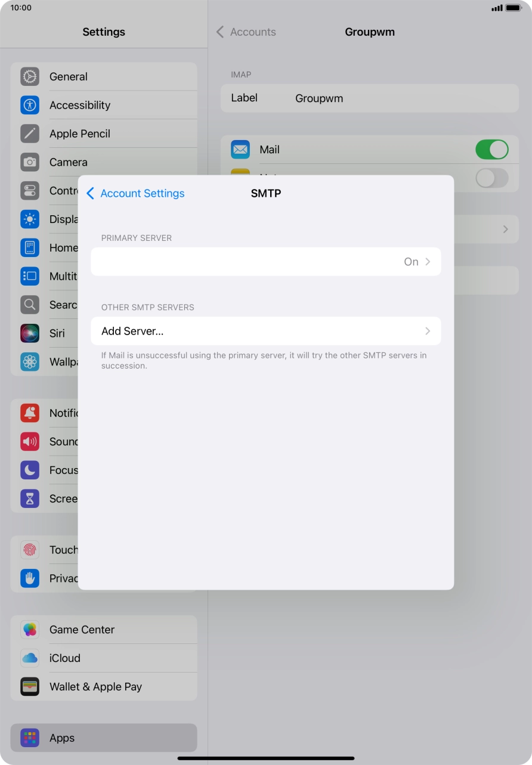Select the General settings icon
The width and height of the screenshot is (532, 765).
tap(29, 76)
